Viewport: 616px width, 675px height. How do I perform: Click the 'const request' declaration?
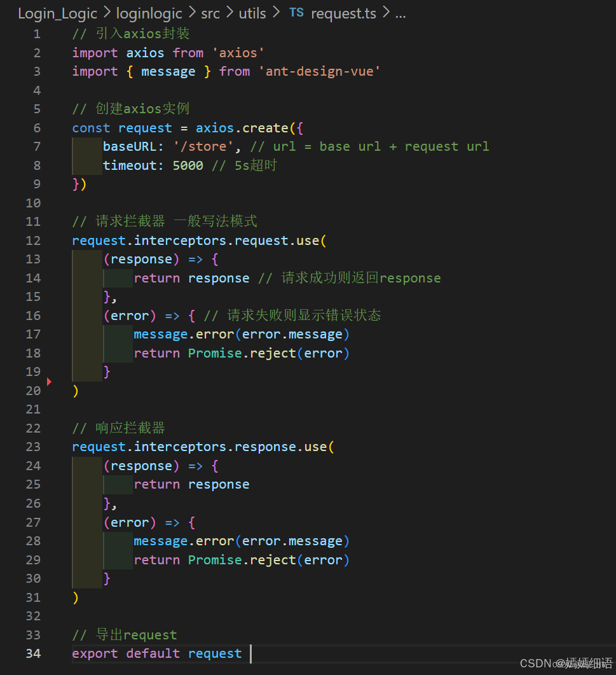(x=122, y=128)
